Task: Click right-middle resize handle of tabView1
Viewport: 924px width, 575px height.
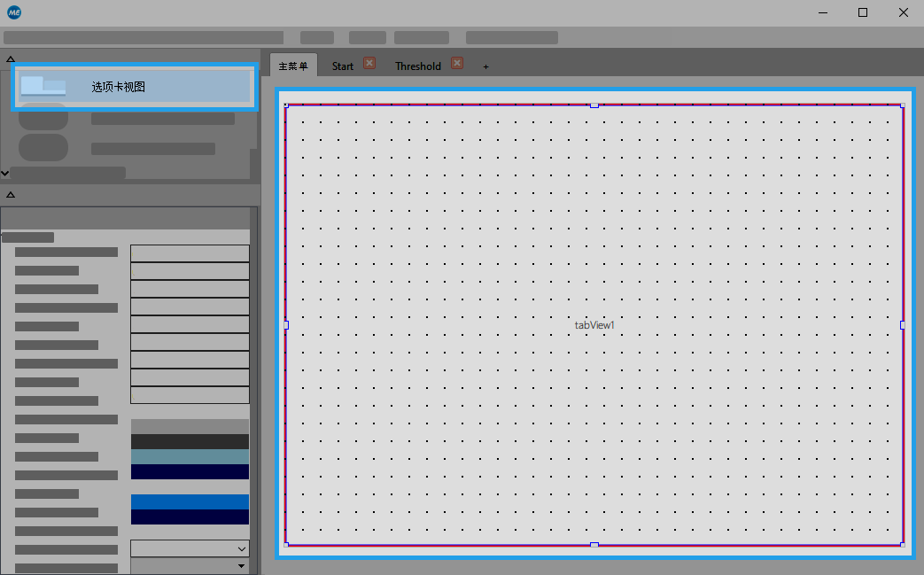Action: 903,325
